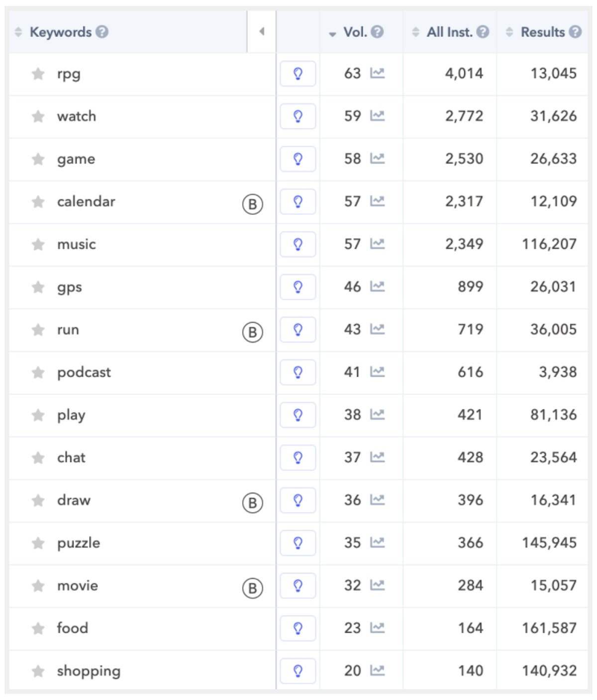Star the podcast keyword as favorite
597x700 pixels.
point(38,373)
